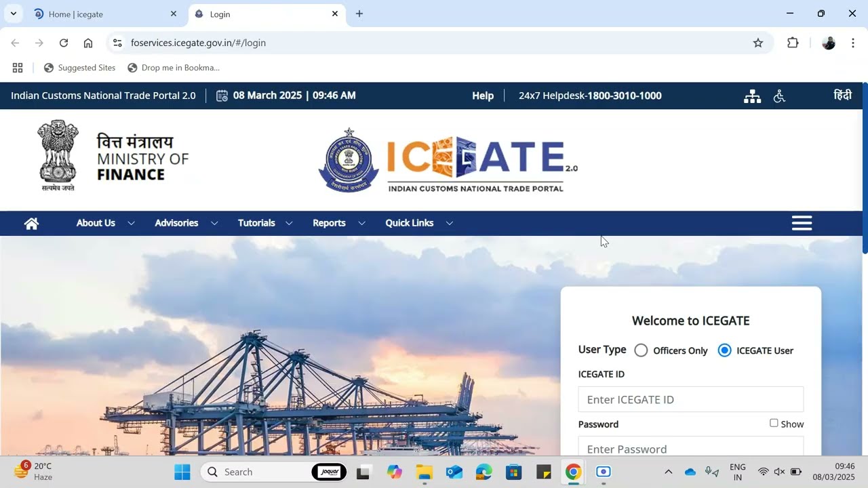
Task: Open OneDrive cloud icon in tray
Action: pos(690,472)
